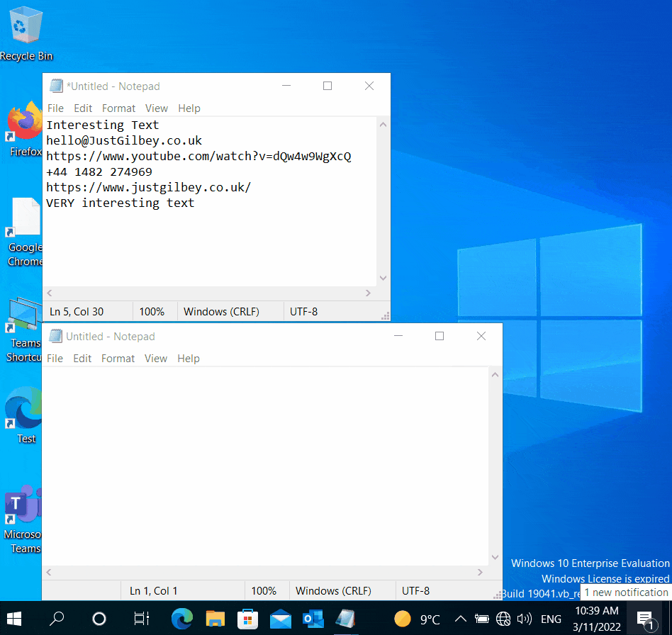Open Mail app from taskbar
Image resolution: width=672 pixels, height=635 pixels.
281,619
